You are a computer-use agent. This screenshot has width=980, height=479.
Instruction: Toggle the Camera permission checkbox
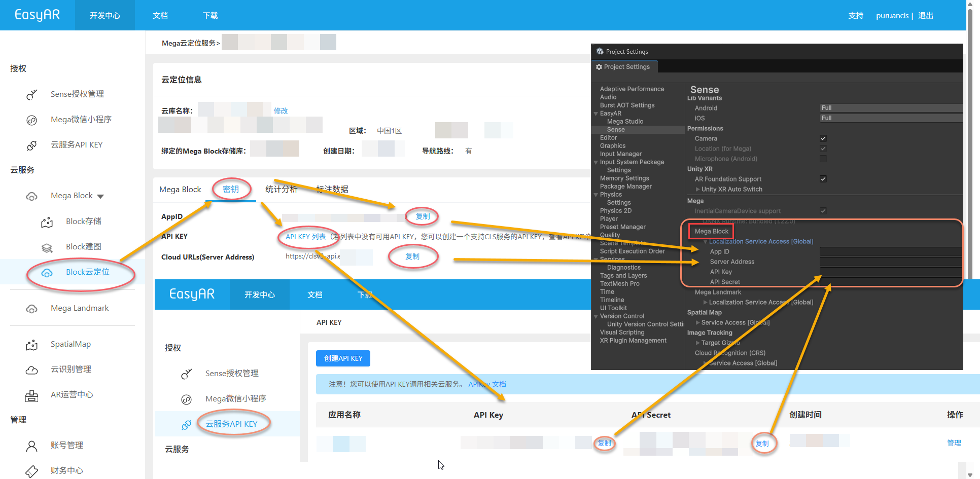tap(823, 138)
